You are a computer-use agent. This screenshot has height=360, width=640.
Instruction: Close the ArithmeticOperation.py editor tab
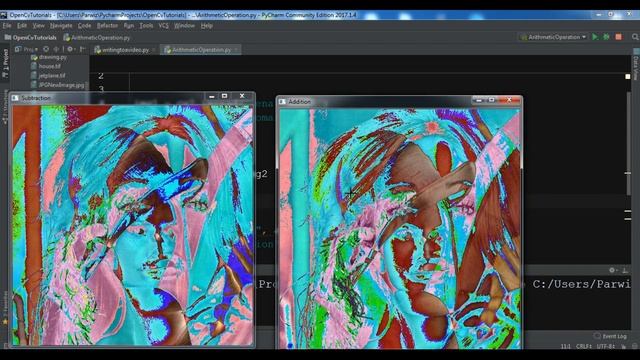click(x=236, y=50)
